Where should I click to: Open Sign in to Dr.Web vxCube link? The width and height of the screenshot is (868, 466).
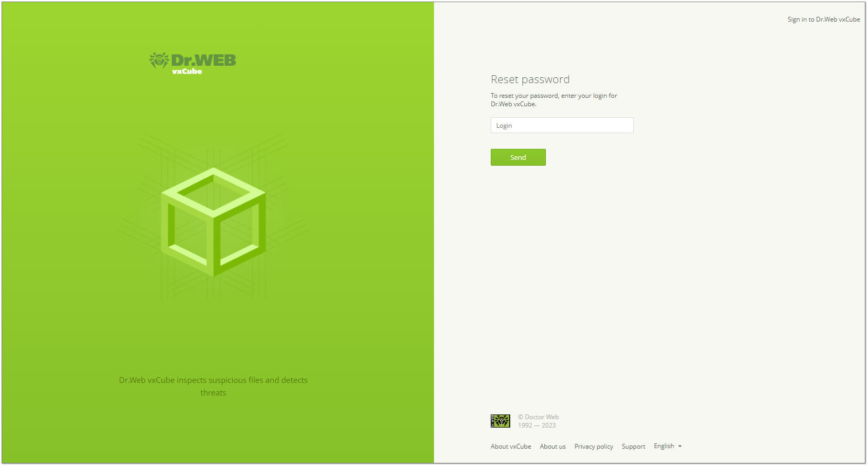[823, 19]
